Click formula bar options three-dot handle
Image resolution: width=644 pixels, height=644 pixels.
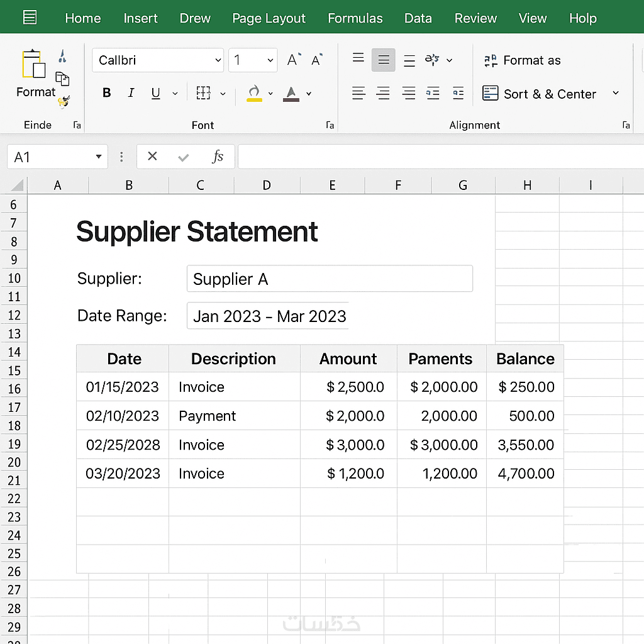(121, 157)
